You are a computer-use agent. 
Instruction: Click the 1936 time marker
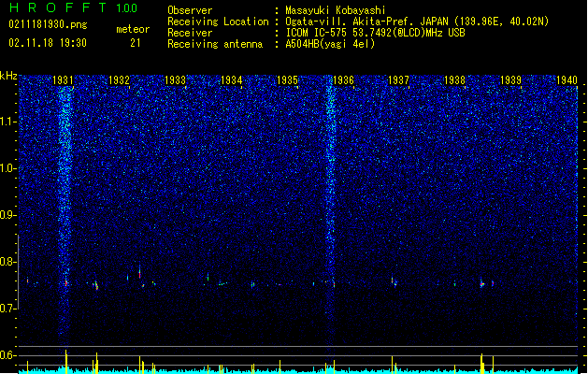pyautogui.click(x=343, y=79)
